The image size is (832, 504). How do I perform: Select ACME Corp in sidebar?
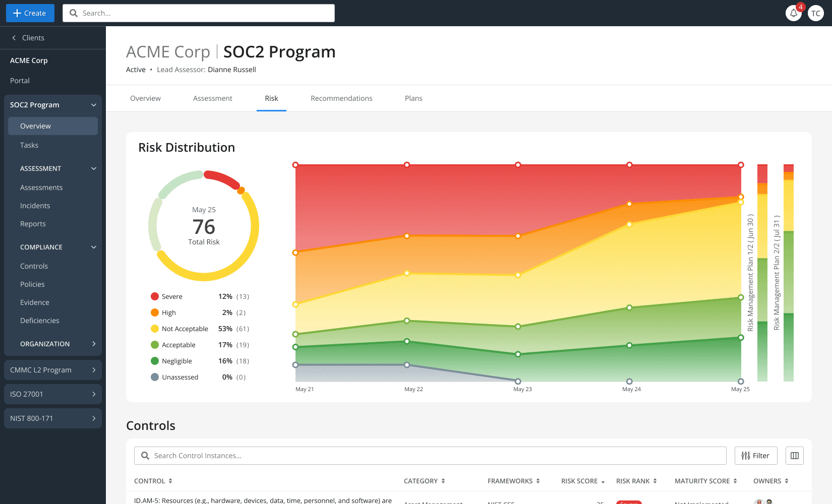[29, 60]
